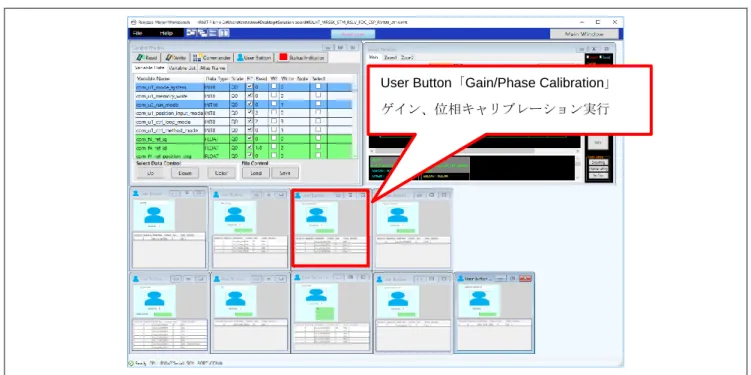
Task: Click the Data Type column header
Action: (217, 79)
